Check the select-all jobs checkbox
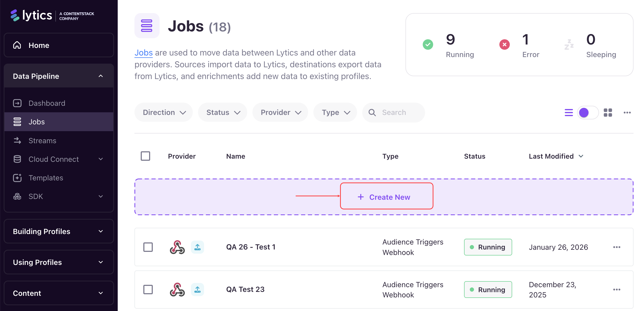The width and height of the screenshot is (644, 311). pyautogui.click(x=145, y=156)
